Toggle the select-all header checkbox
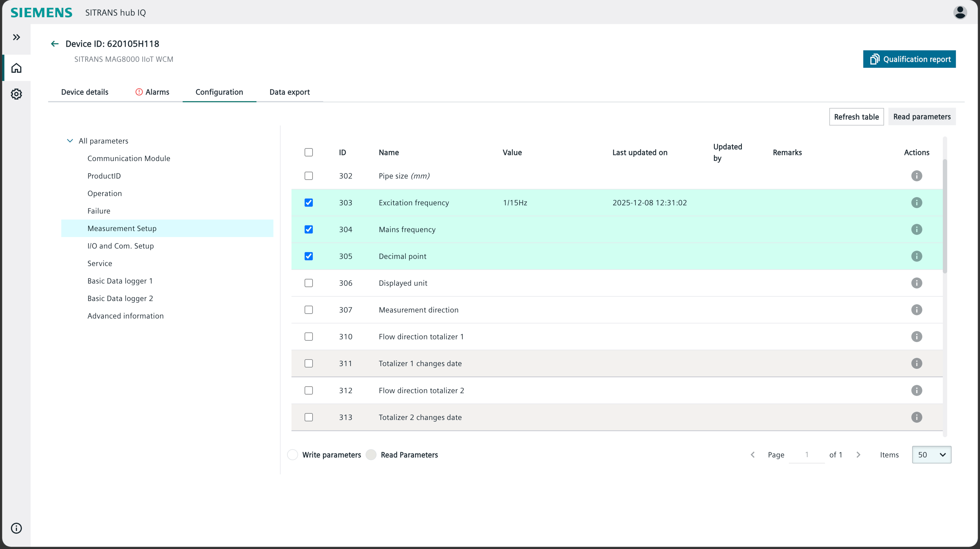 pyautogui.click(x=309, y=152)
